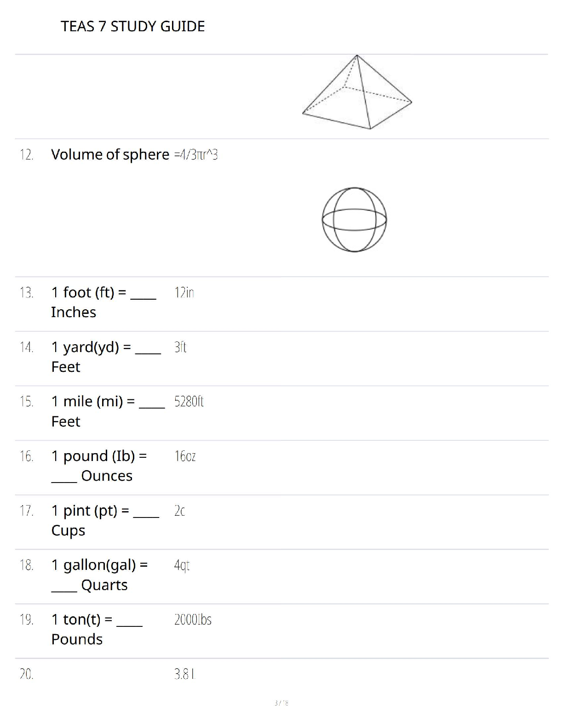Screen dimensions: 563x728
Task: Click the 5280ft answer
Action: pyautogui.click(x=189, y=402)
